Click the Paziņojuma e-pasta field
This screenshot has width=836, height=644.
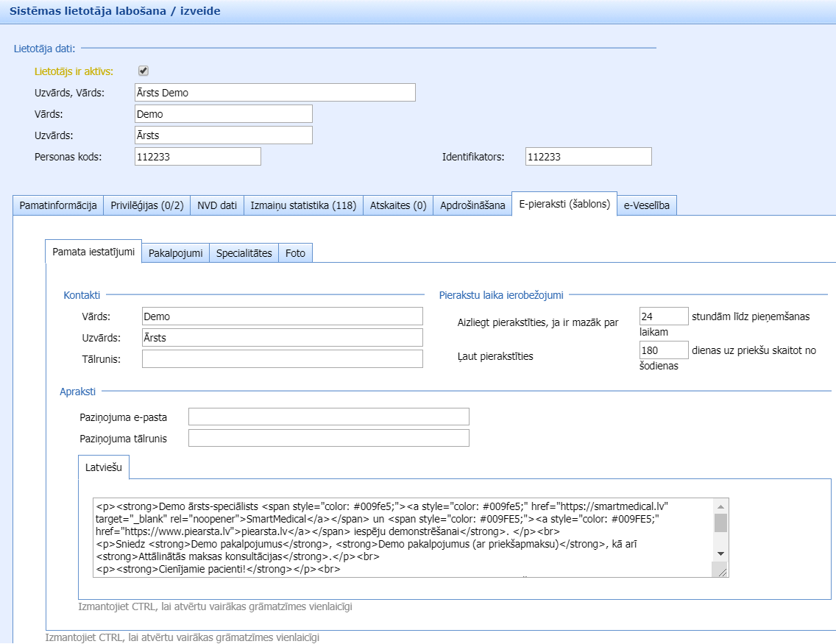click(x=328, y=417)
